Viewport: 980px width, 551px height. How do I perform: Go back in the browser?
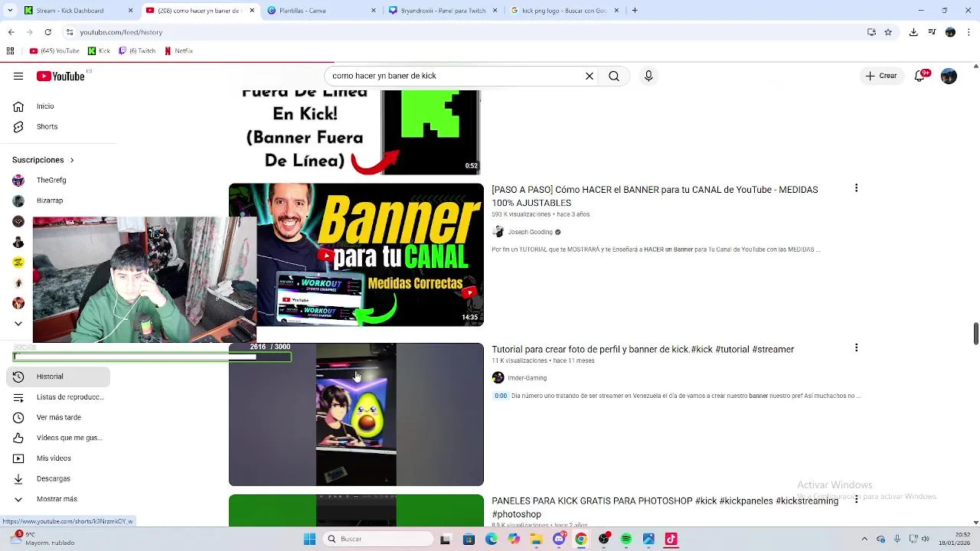11,32
